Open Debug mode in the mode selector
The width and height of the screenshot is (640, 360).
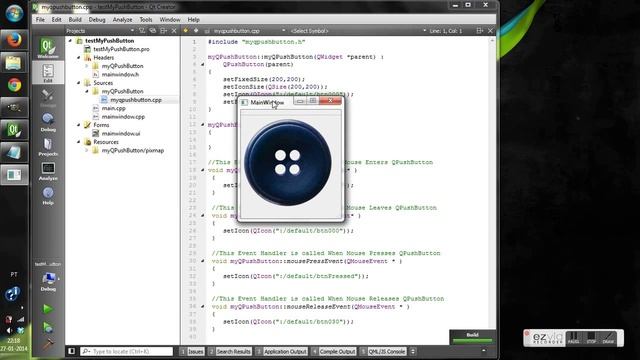point(48,122)
